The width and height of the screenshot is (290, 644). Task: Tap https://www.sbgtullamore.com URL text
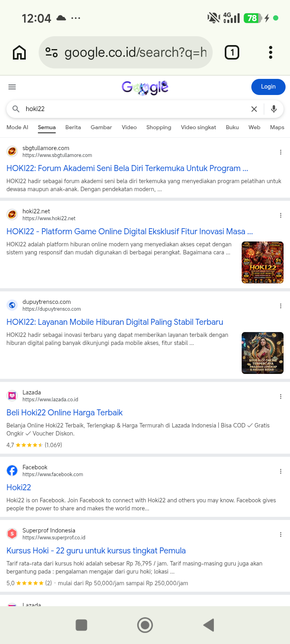click(x=57, y=155)
